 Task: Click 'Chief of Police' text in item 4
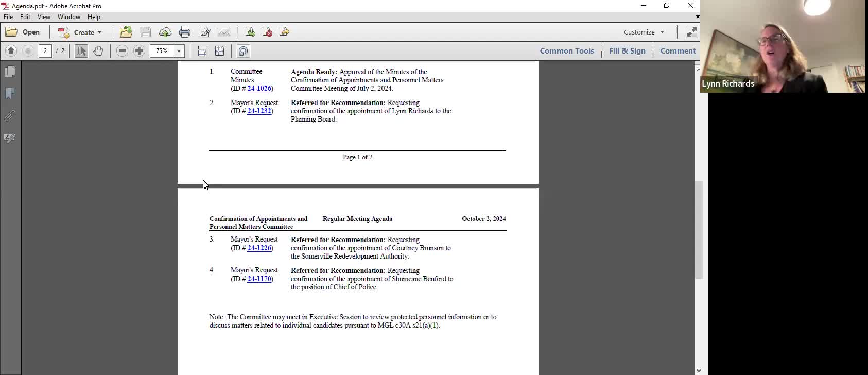355,287
